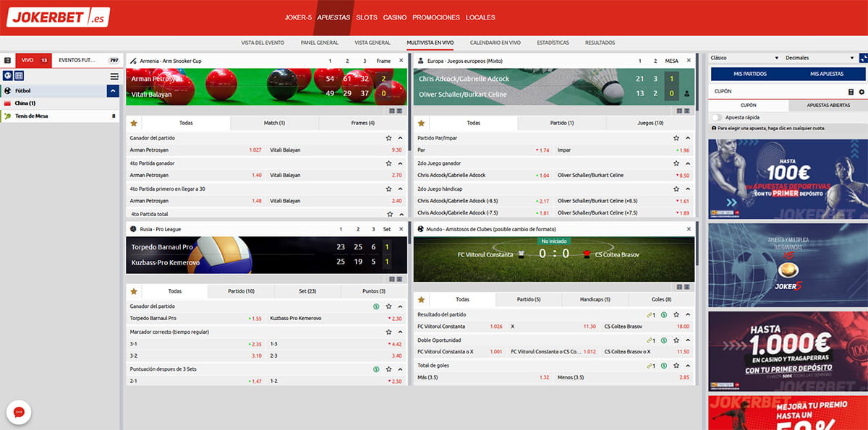The height and width of the screenshot is (430, 868).
Task: Show the Handicaps (5) markets tab
Action: point(595,299)
